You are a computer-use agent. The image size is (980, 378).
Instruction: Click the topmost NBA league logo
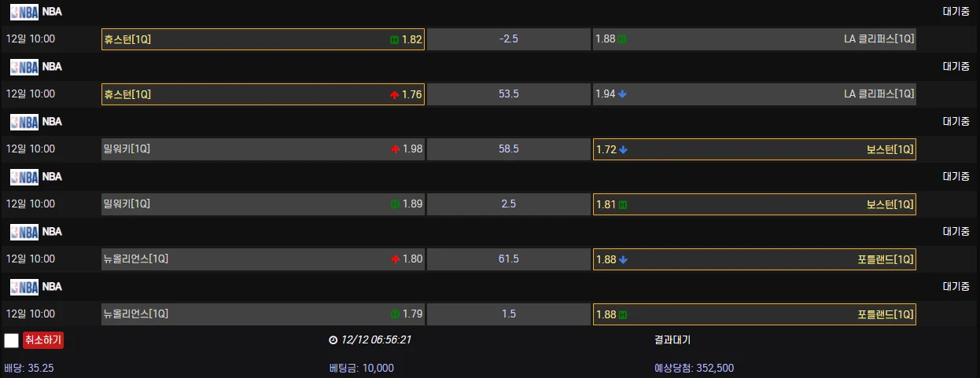(24, 12)
